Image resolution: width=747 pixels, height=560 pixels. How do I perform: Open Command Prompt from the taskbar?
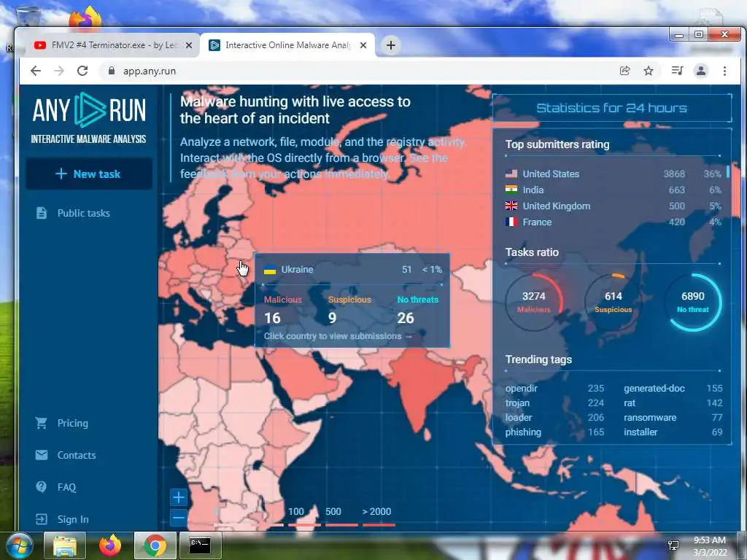tap(200, 545)
